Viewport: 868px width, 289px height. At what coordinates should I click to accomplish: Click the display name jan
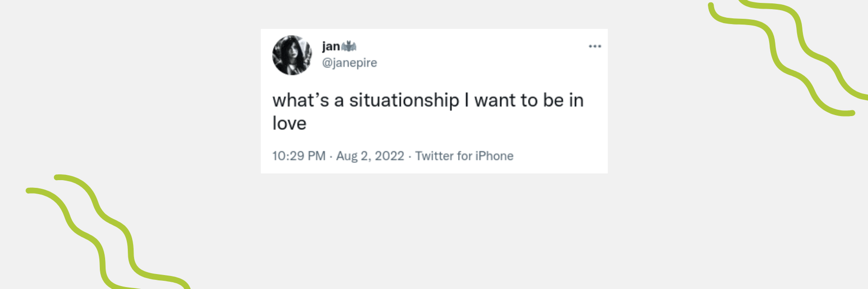pyautogui.click(x=331, y=46)
